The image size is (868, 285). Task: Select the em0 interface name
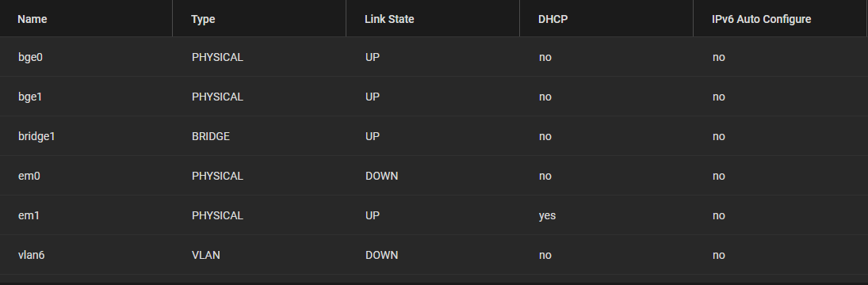pyautogui.click(x=29, y=177)
